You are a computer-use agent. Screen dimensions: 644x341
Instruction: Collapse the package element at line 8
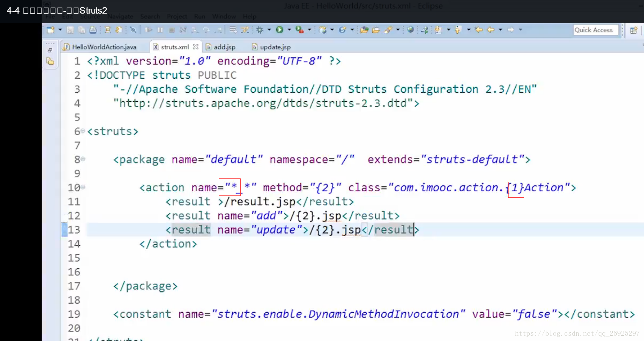83,159
